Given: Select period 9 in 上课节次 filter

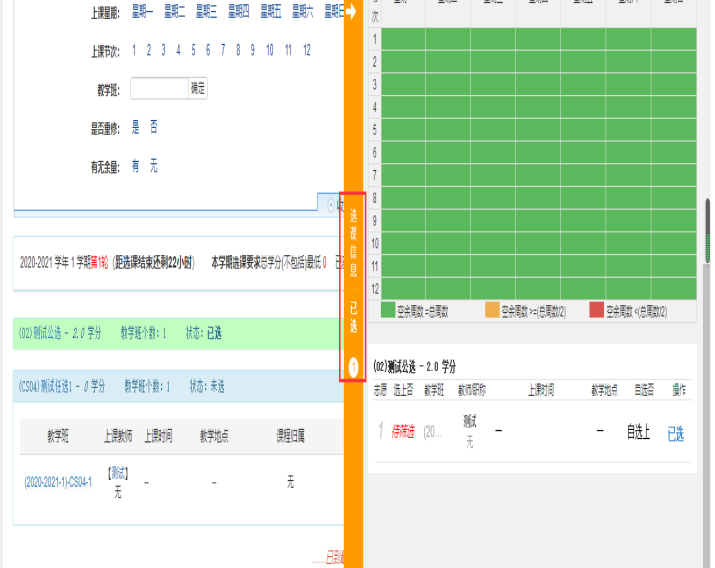Looking at the screenshot, I should click(253, 50).
